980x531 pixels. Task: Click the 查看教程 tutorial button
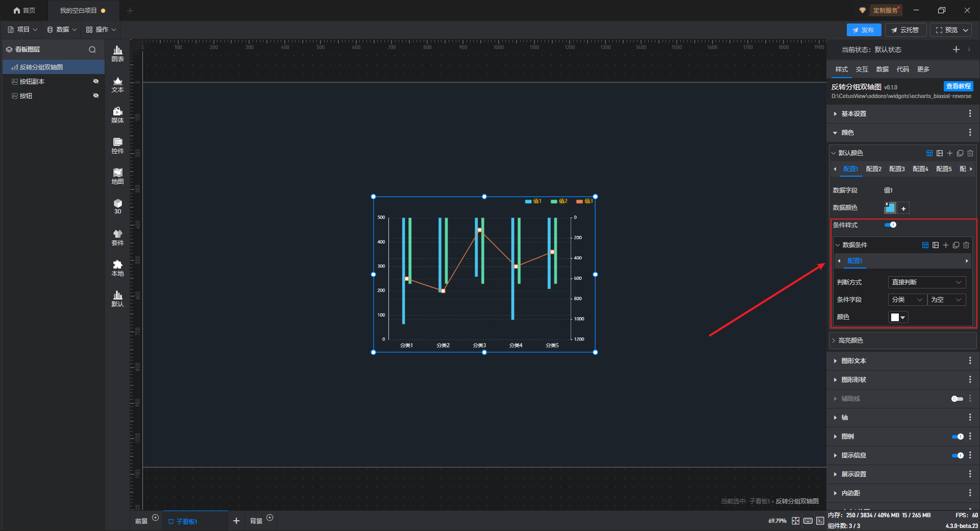[958, 86]
